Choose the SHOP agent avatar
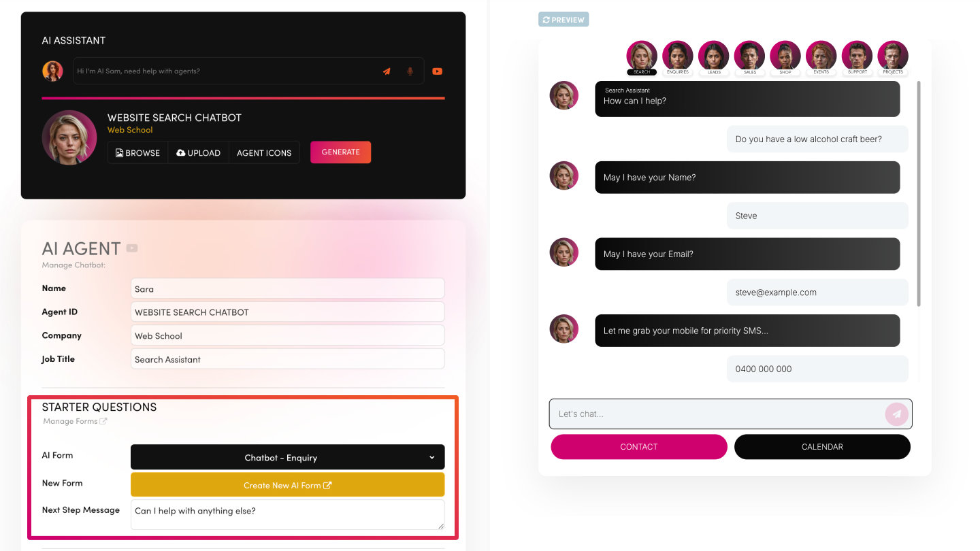The width and height of the screenshot is (980, 551). click(x=785, y=57)
